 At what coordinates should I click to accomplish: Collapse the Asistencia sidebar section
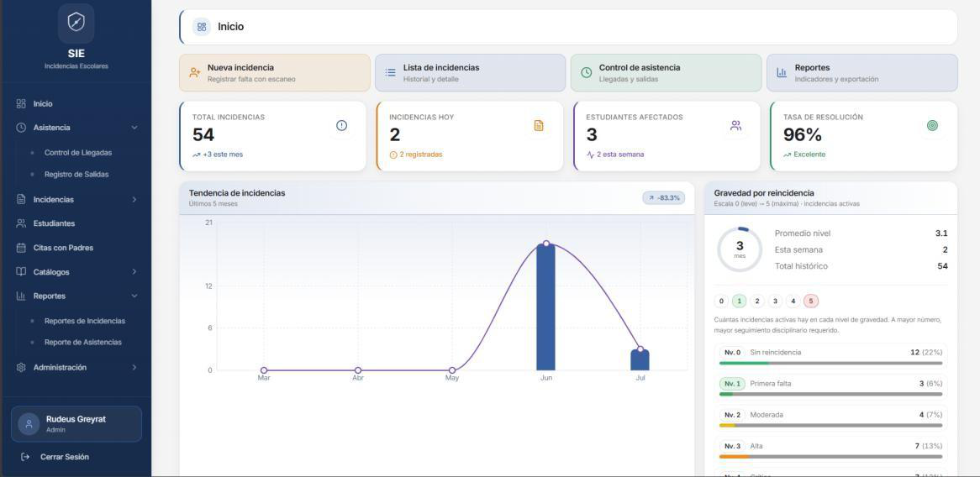[x=76, y=128]
